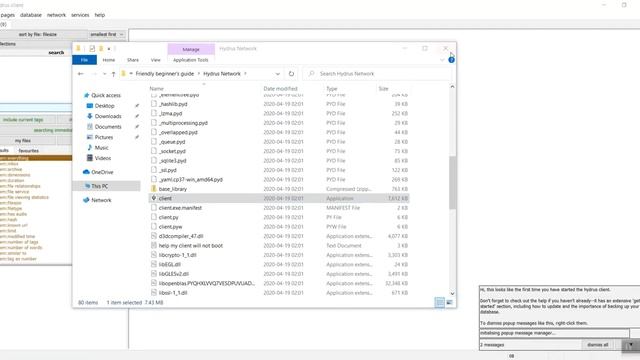Open the Hydrus database menu
The width and height of the screenshot is (640, 360).
[x=31, y=15]
